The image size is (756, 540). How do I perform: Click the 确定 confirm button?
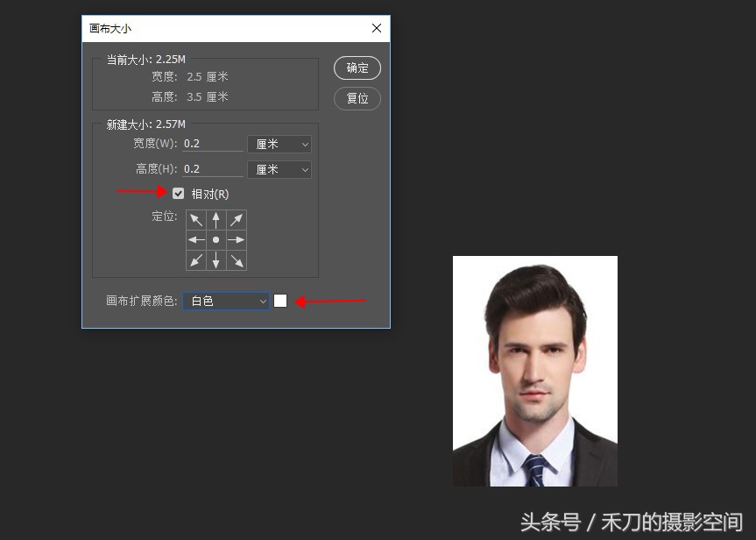pyautogui.click(x=357, y=67)
